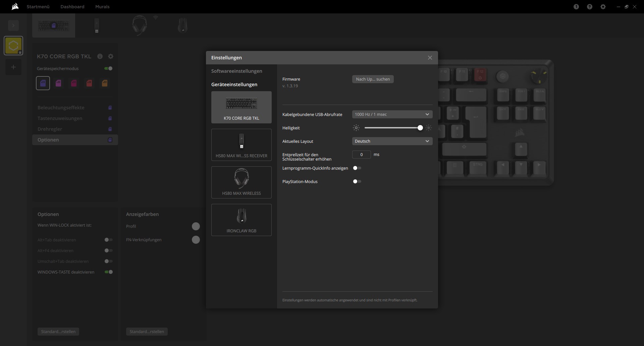Toggle the Gerätespeichermodus switch
This screenshot has height=346, width=644.
pos(108,68)
